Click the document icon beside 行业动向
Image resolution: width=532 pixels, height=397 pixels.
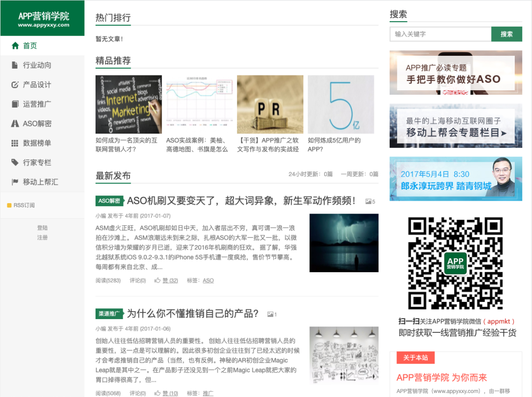(x=15, y=65)
